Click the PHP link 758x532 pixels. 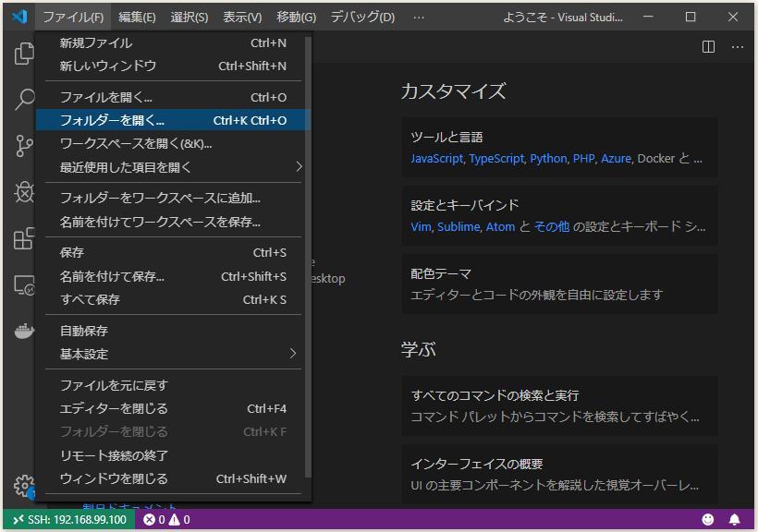point(583,159)
